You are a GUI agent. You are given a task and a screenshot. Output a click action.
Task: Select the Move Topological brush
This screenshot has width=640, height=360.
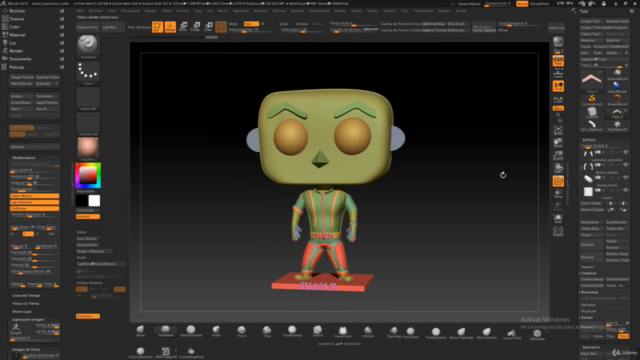461,333
